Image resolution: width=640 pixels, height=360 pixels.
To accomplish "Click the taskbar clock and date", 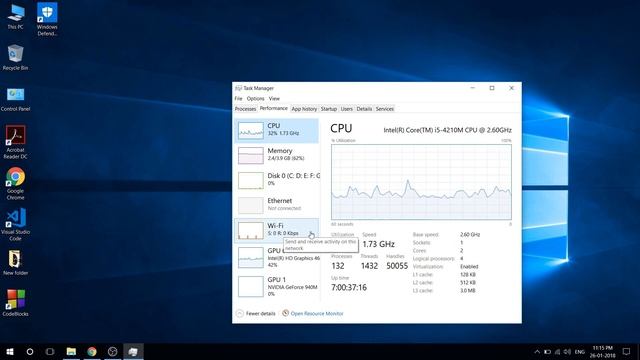I will (602, 352).
